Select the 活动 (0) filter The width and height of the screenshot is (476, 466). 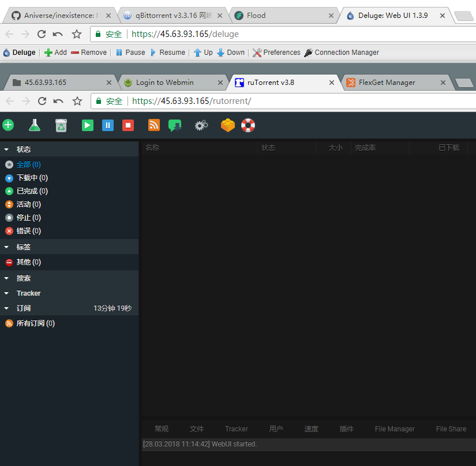(23, 204)
